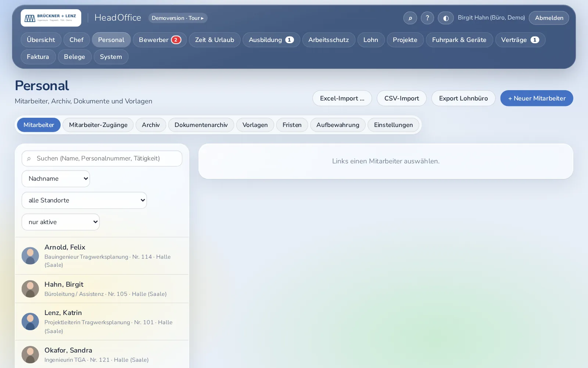The image size is (588, 368).
Task: Click Export Lohnbüro button
Action: 463,98
